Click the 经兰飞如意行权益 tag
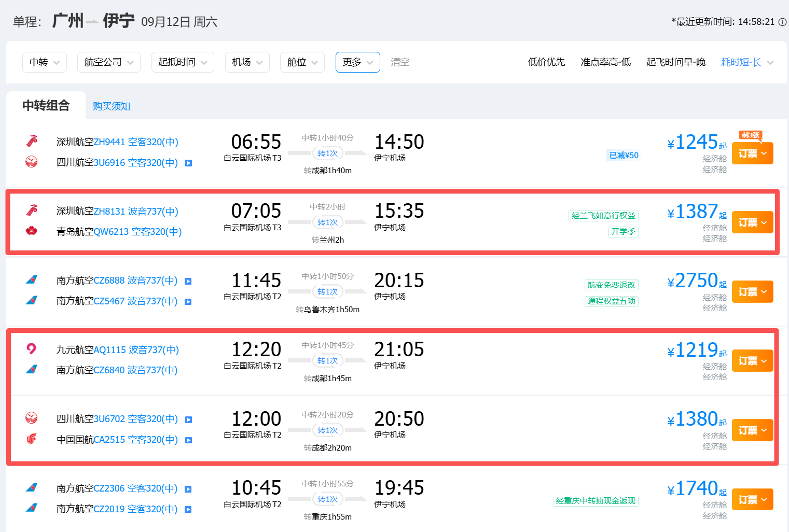The image size is (789, 532). coord(603,216)
